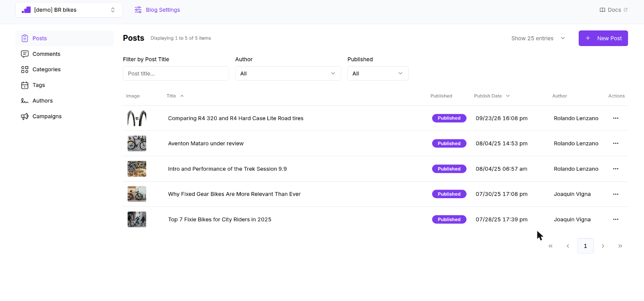
Task: Click the date 09/23/26 16:08 pm
Action: [501, 118]
